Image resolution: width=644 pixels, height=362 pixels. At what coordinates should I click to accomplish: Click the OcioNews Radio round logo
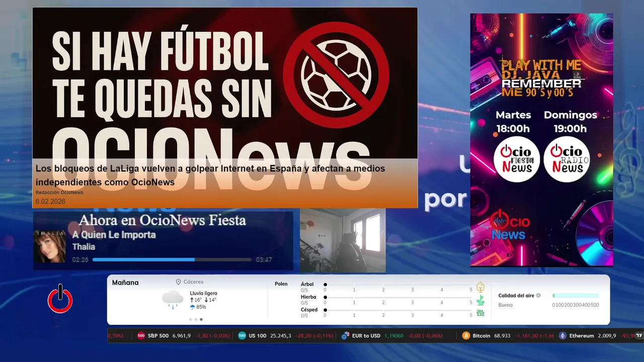tap(567, 159)
